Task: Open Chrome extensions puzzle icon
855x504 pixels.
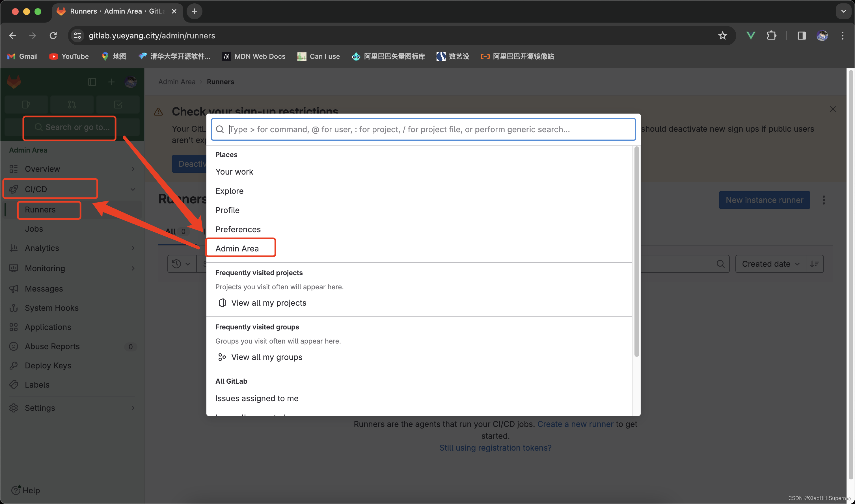Action: click(x=771, y=36)
